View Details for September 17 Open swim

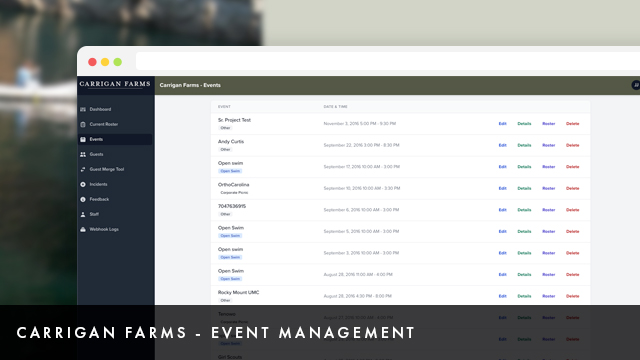[524, 167]
